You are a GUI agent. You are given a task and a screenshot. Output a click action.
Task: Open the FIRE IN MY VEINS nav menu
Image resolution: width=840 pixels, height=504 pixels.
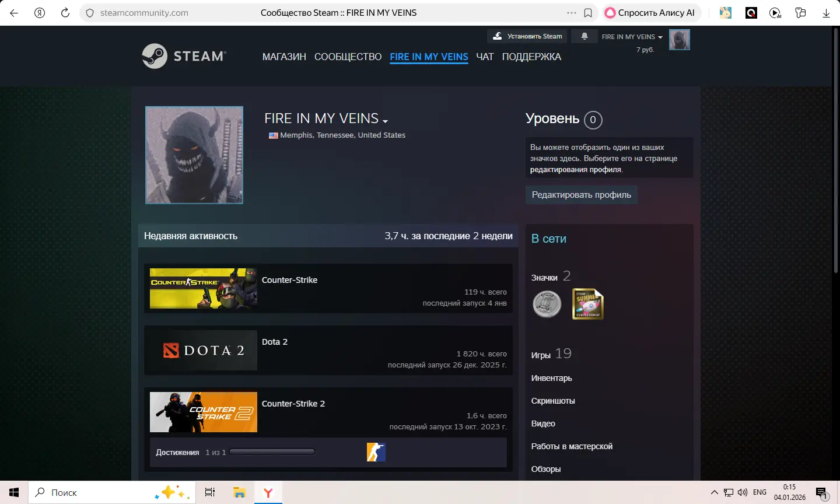(x=429, y=57)
